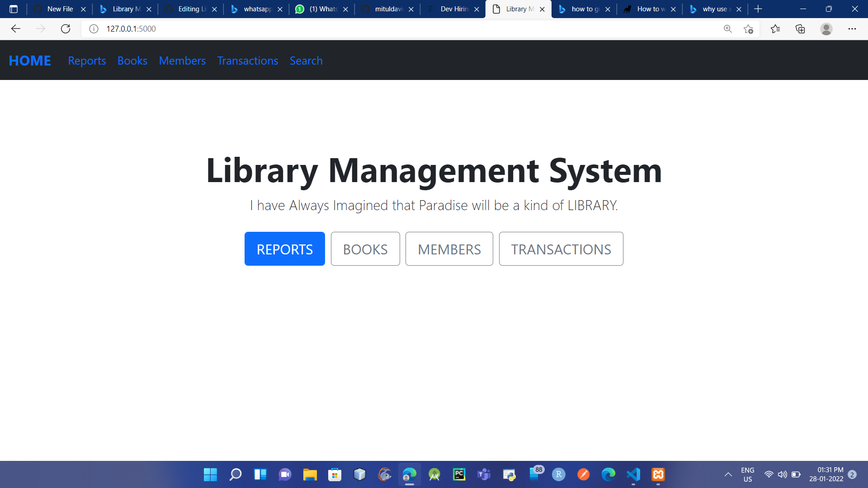The height and width of the screenshot is (488, 868).
Task: Open the Microsoft Store
Action: 335,474
